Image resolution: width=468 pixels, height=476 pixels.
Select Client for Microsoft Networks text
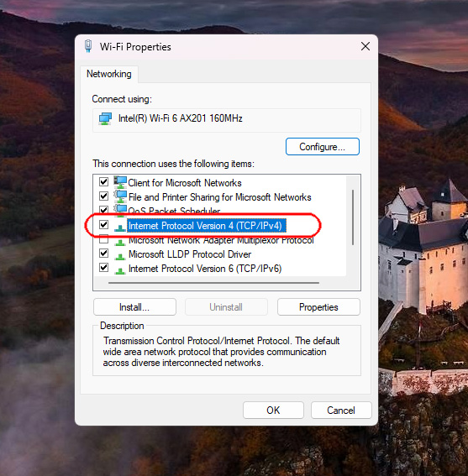tap(185, 183)
